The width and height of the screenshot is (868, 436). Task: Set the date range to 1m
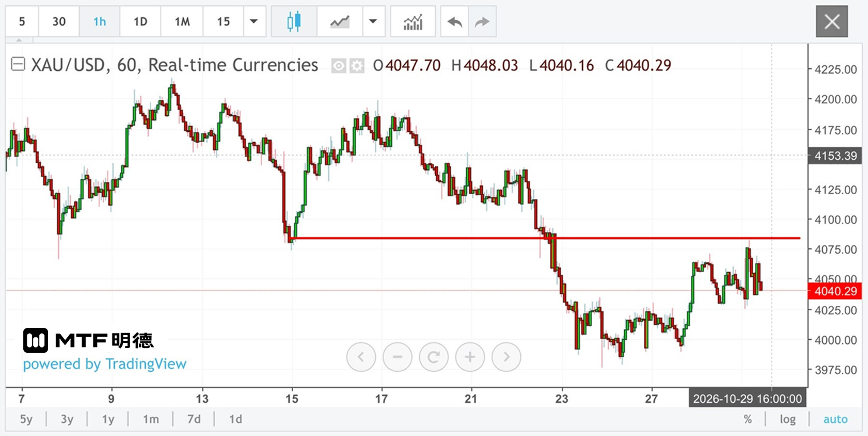(x=151, y=419)
